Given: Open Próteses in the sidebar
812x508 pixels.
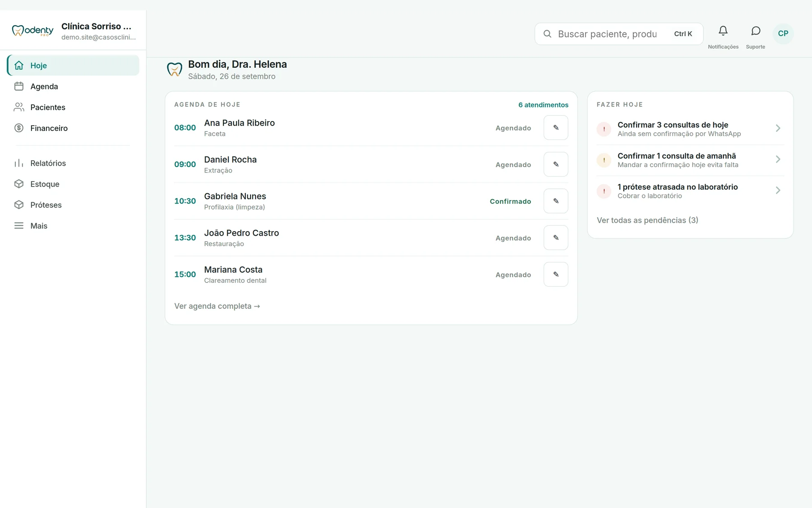Looking at the screenshot, I should (x=73, y=205).
